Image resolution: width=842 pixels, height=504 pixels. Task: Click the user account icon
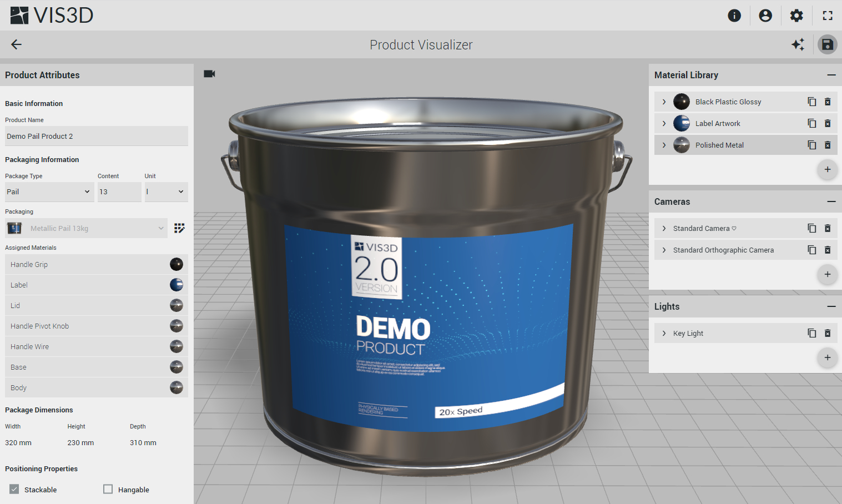click(x=765, y=16)
